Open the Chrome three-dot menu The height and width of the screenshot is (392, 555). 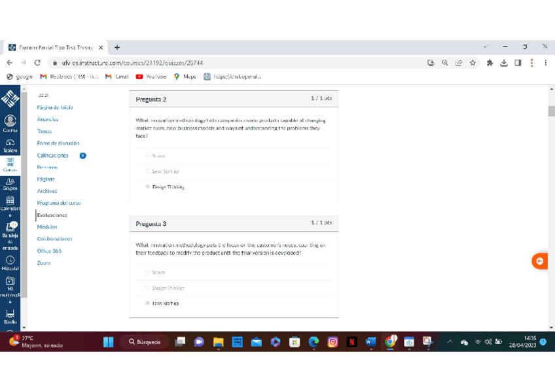click(545, 63)
